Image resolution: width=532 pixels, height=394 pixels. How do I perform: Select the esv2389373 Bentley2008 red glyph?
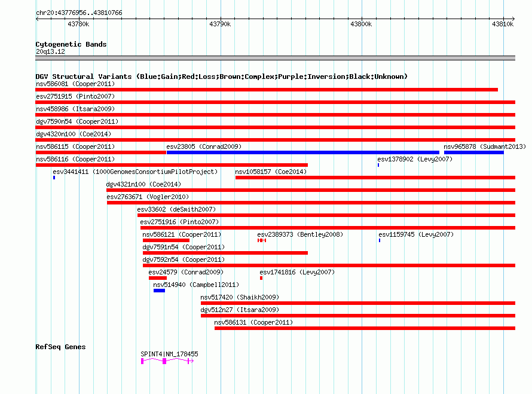262,240
